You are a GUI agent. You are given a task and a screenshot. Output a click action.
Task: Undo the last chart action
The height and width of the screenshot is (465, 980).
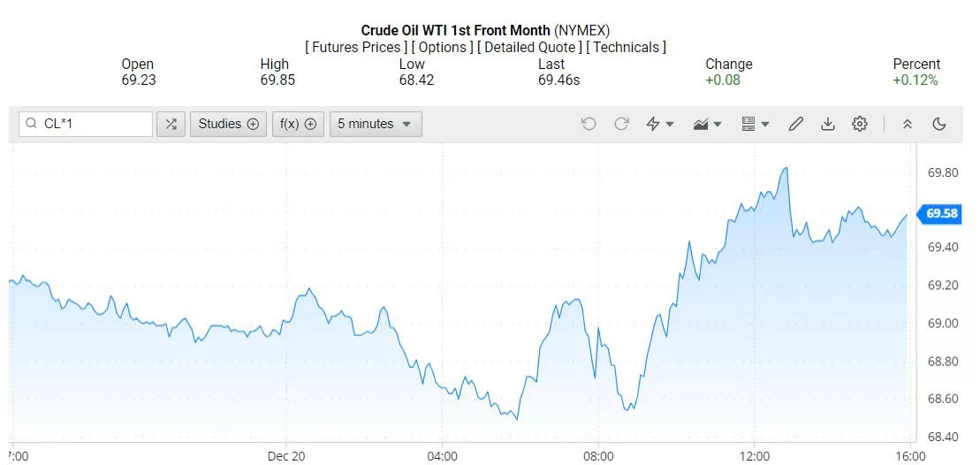tap(589, 124)
